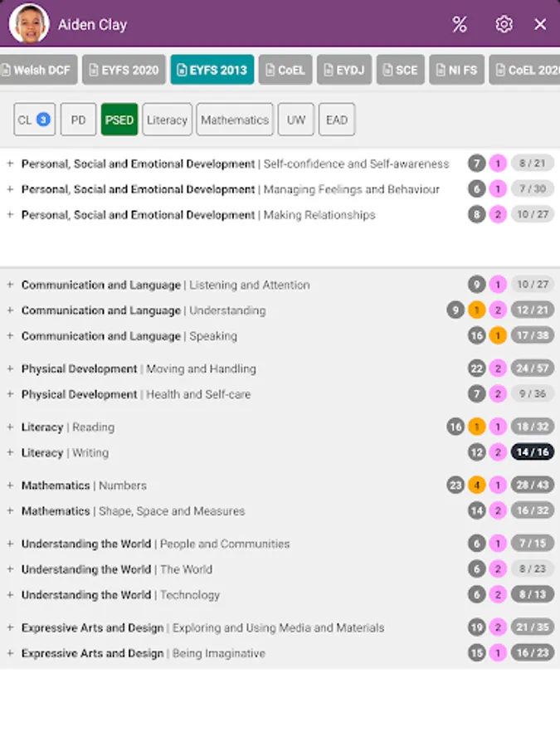This screenshot has height=747, width=560.
Task: Click pink badge on Making Relationships row
Action: tap(498, 215)
